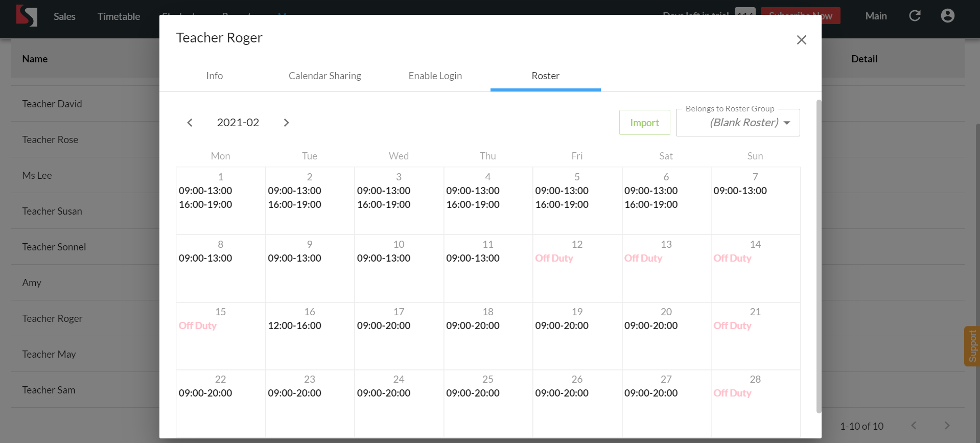The height and width of the screenshot is (443, 980).
Task: Open the user account profile icon
Action: (x=947, y=16)
